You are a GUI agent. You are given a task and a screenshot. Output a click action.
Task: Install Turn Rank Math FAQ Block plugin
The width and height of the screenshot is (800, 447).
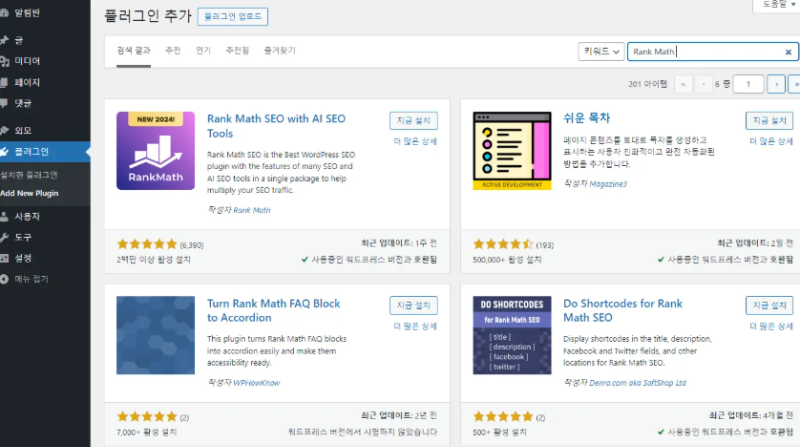(x=413, y=305)
